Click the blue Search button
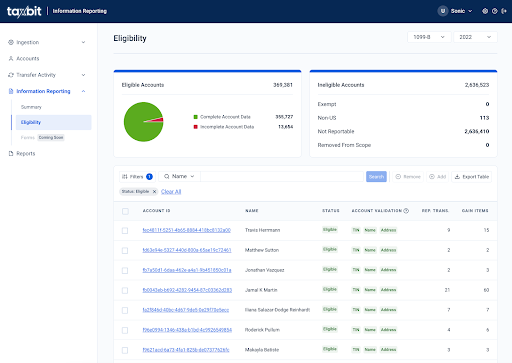Screen dimensions: 512x363 tap(376, 177)
